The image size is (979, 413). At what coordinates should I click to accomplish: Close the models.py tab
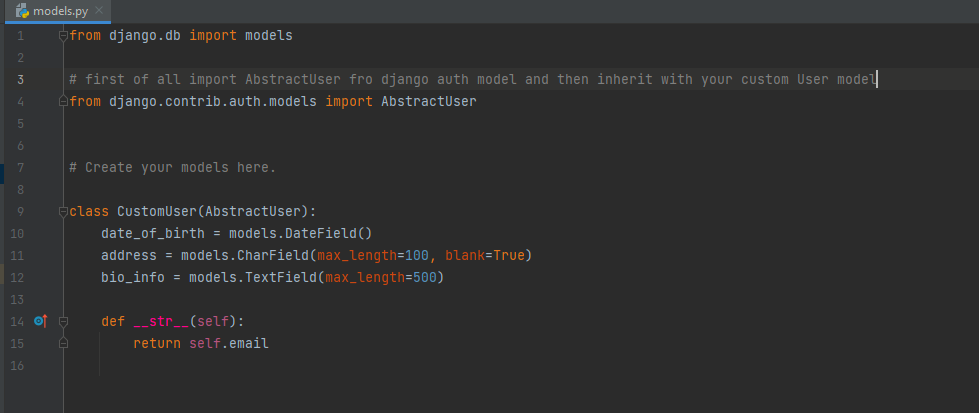(x=98, y=11)
